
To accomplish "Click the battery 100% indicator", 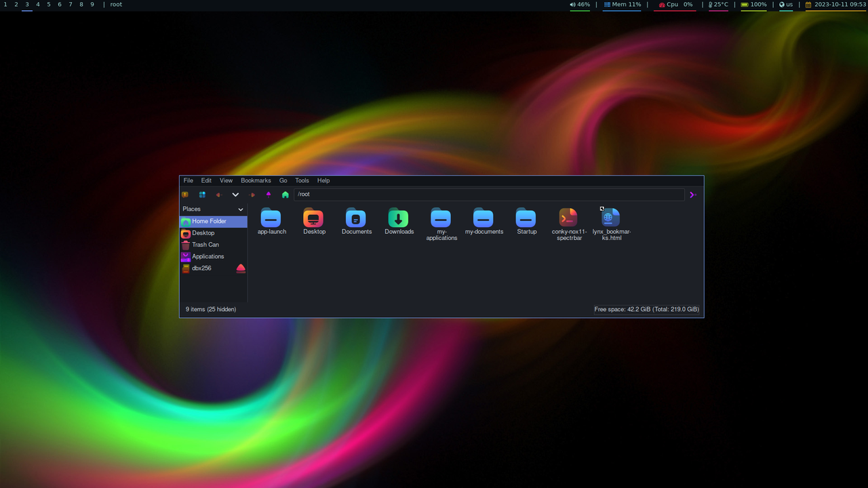I will [754, 5].
